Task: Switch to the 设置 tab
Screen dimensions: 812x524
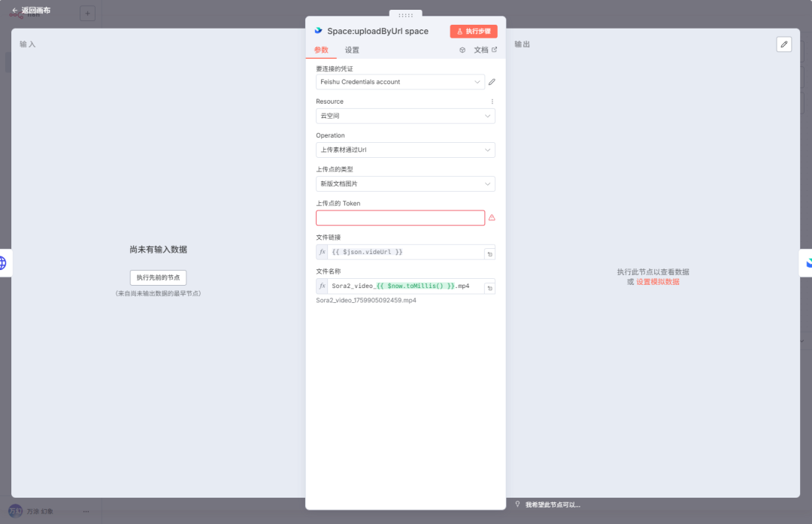Action: click(352, 50)
